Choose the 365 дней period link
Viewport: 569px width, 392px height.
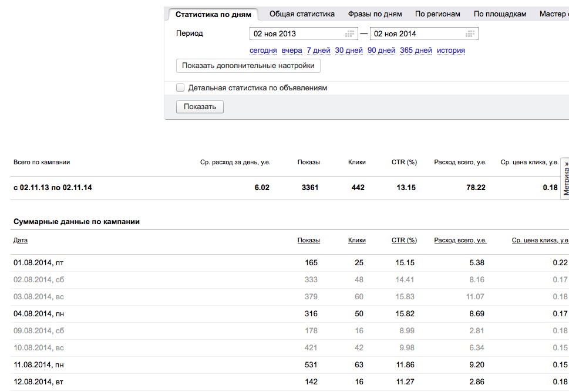click(416, 50)
